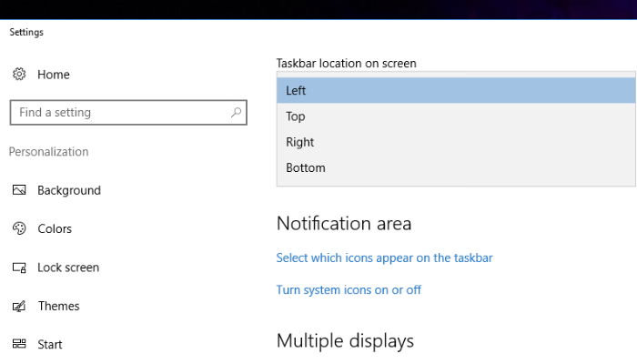Go to the Colors section

point(55,228)
